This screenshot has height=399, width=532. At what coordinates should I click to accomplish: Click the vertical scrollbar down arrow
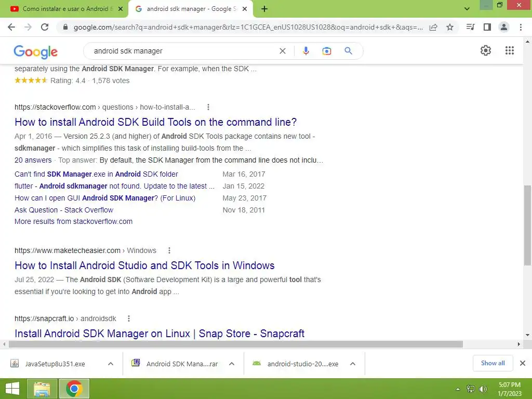[528, 335]
